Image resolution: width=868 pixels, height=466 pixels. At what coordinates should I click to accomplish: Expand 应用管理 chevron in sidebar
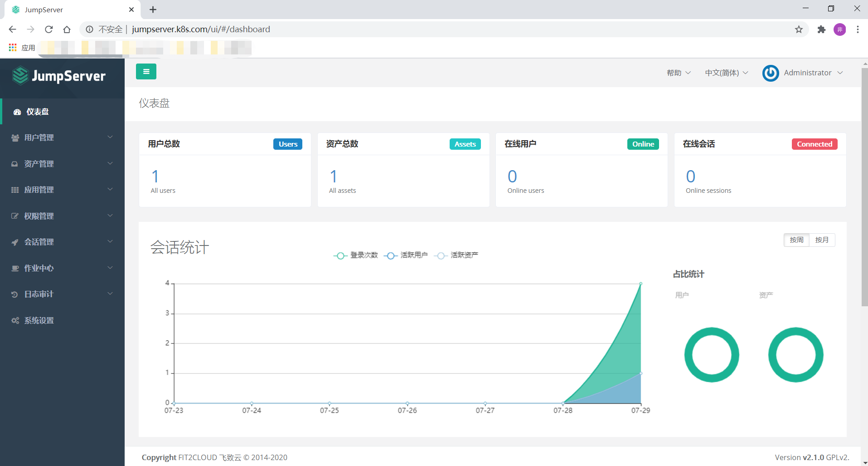110,189
